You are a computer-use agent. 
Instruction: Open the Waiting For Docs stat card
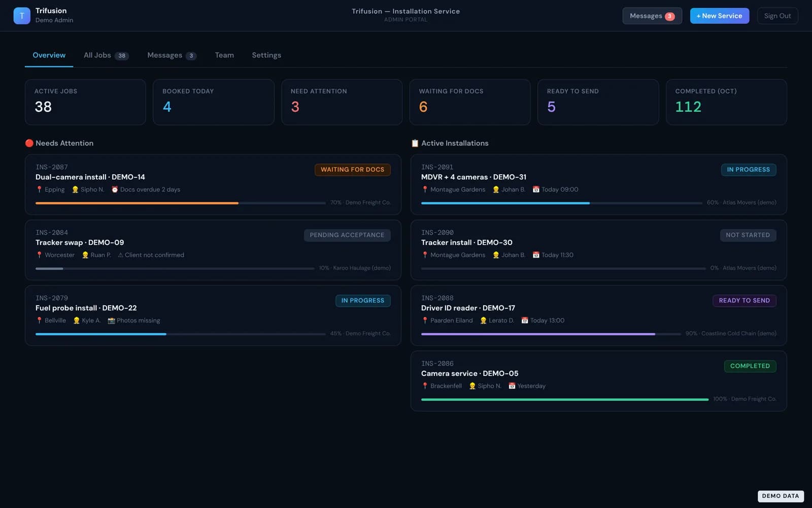[470, 102]
